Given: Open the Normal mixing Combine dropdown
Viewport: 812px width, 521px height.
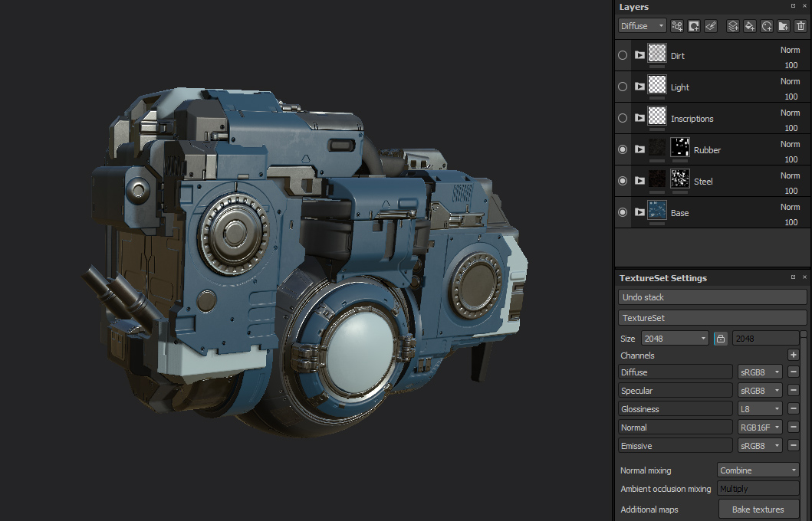Looking at the screenshot, I should [x=758, y=470].
